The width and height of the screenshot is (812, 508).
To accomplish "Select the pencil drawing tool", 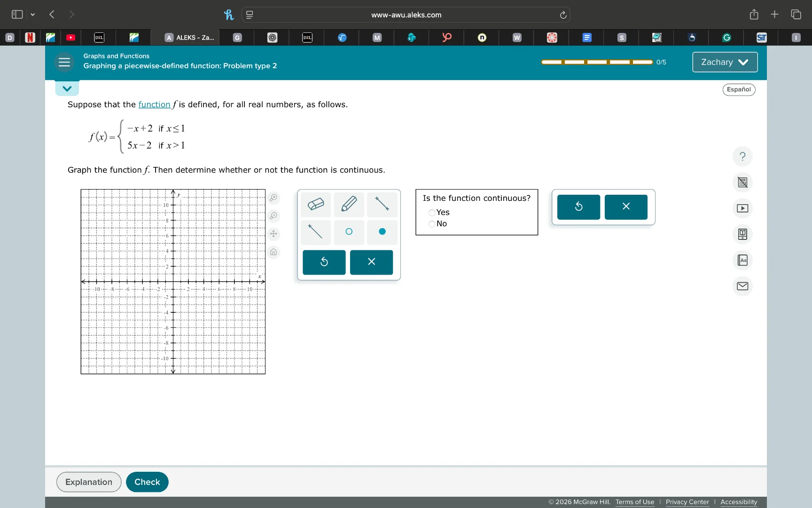I will pos(348,205).
